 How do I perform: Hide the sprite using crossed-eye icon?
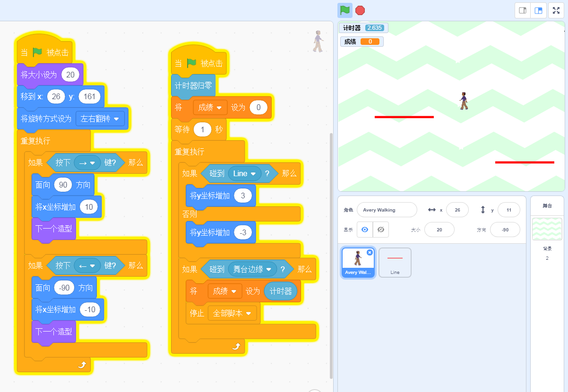[380, 230]
